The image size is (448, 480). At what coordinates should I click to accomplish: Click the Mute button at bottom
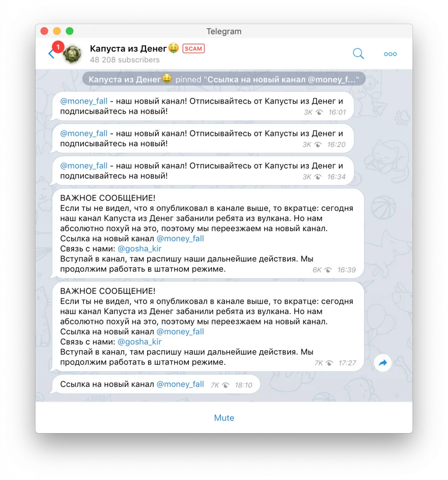[x=224, y=418]
